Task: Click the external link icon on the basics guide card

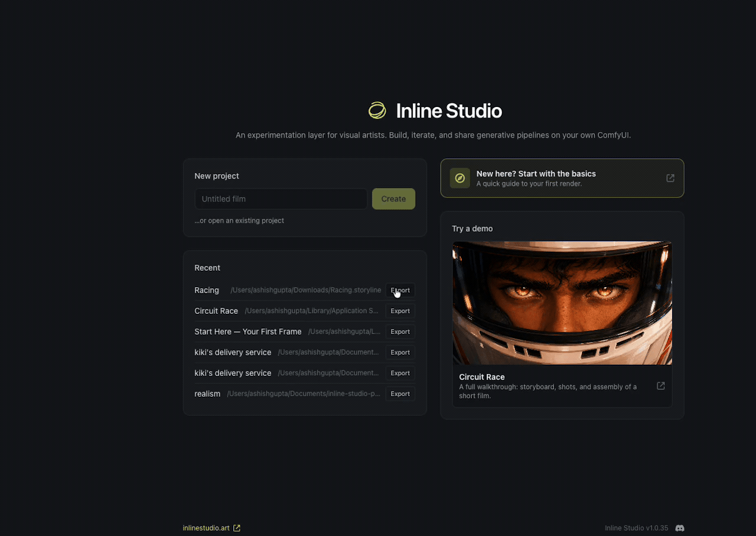Action: click(x=670, y=178)
